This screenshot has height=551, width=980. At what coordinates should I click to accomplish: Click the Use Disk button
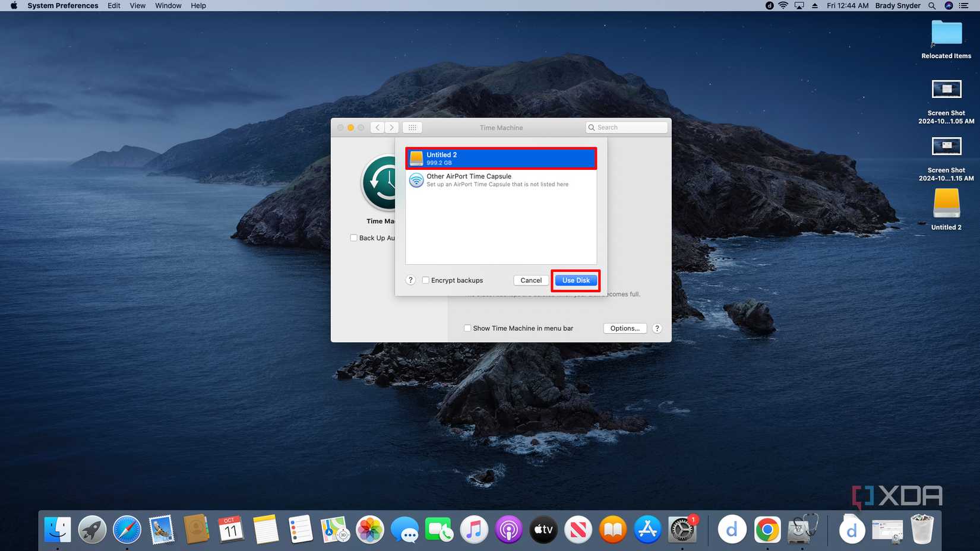coord(576,280)
